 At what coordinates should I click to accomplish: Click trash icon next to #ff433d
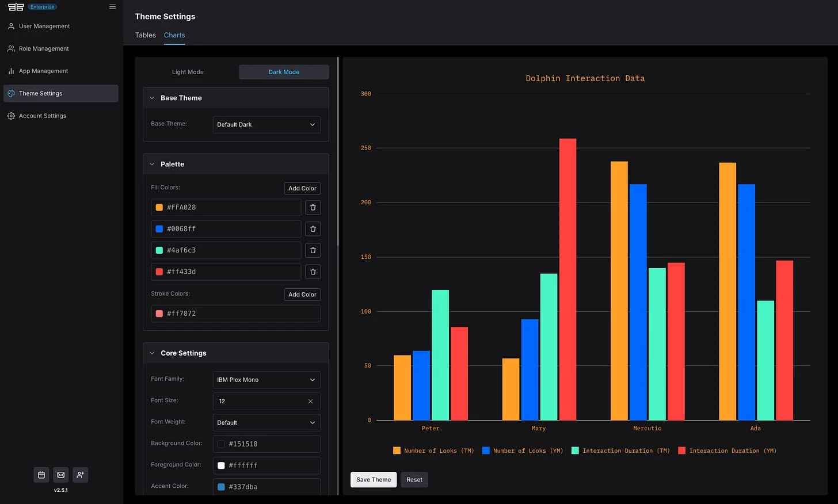[313, 272]
